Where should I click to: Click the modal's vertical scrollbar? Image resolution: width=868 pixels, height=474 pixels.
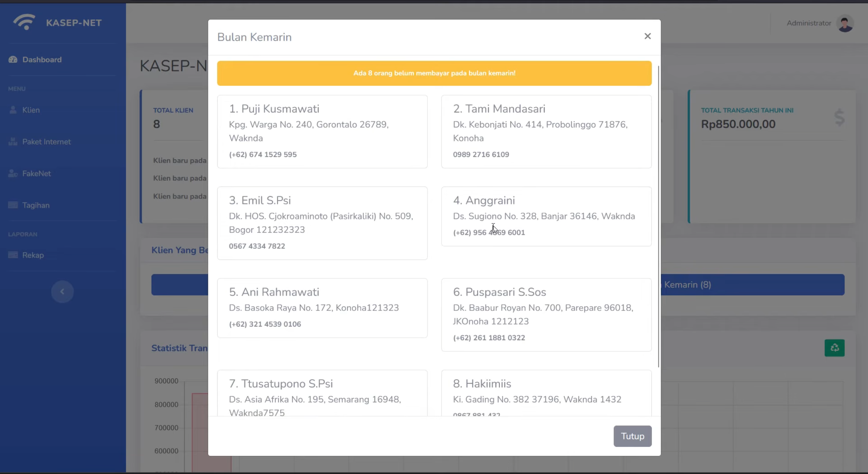(659, 216)
